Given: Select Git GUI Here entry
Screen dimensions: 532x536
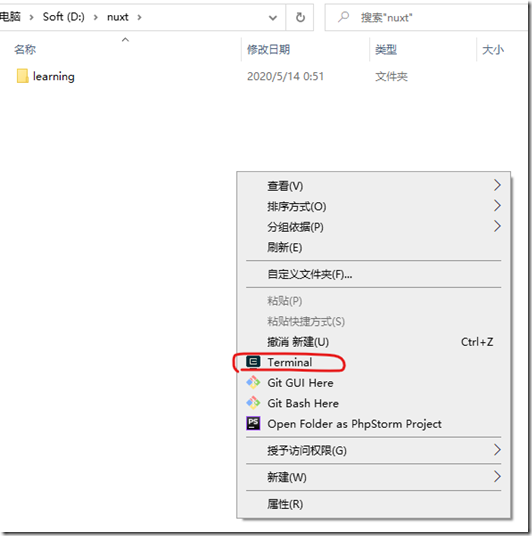Looking at the screenshot, I should [373, 383].
